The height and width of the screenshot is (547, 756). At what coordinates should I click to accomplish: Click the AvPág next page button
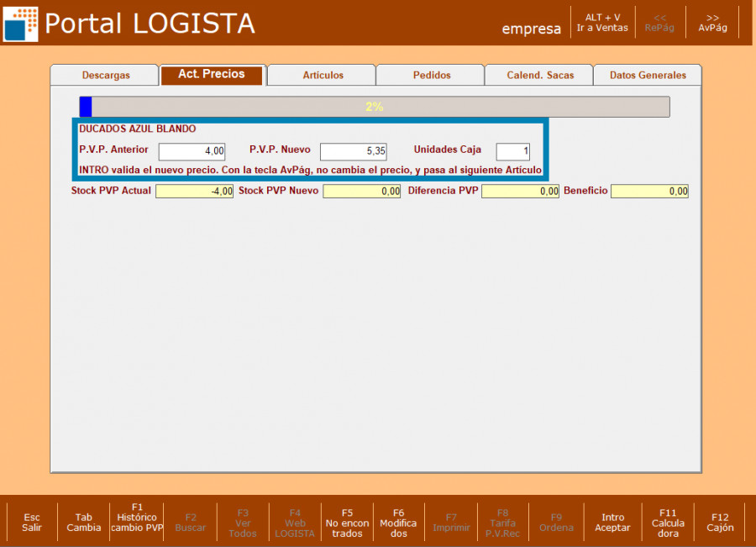tap(712, 23)
